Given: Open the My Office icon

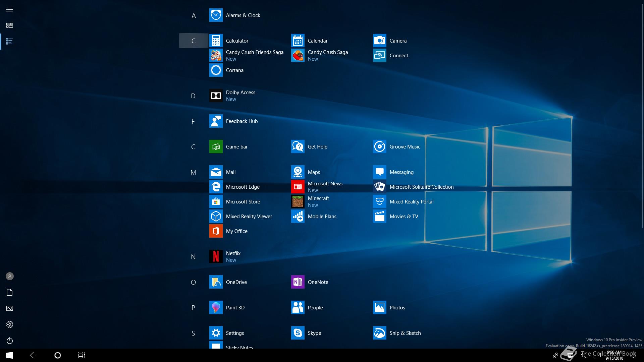Looking at the screenshot, I should 216,231.
